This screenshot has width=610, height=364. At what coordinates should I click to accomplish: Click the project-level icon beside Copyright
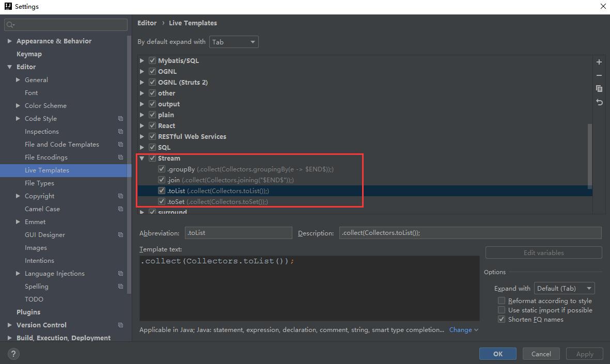coord(120,196)
